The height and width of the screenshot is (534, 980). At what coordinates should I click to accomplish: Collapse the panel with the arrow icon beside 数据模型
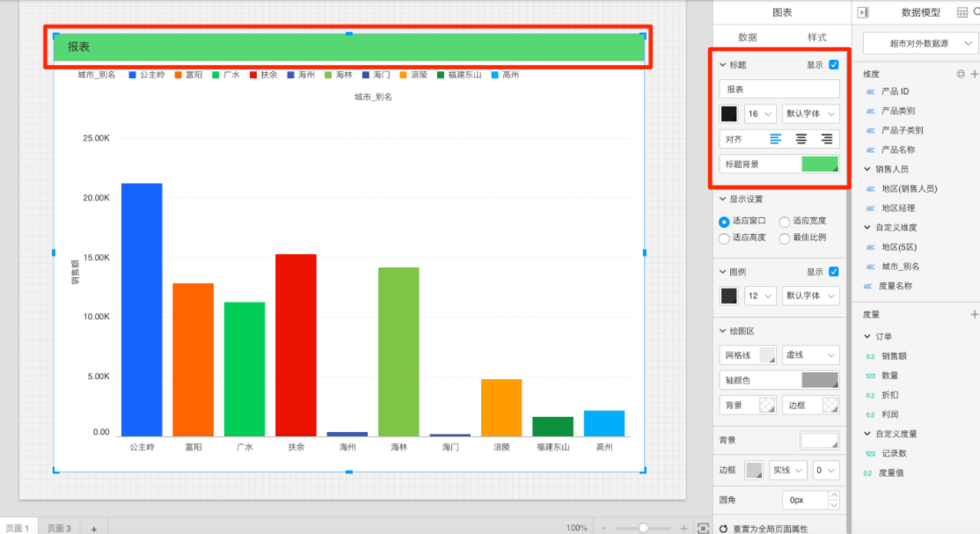(x=863, y=12)
